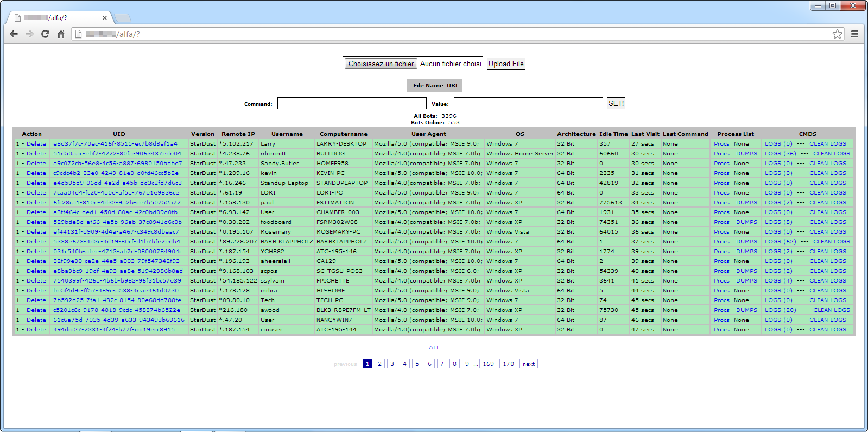Click the UID column header

[x=119, y=134]
